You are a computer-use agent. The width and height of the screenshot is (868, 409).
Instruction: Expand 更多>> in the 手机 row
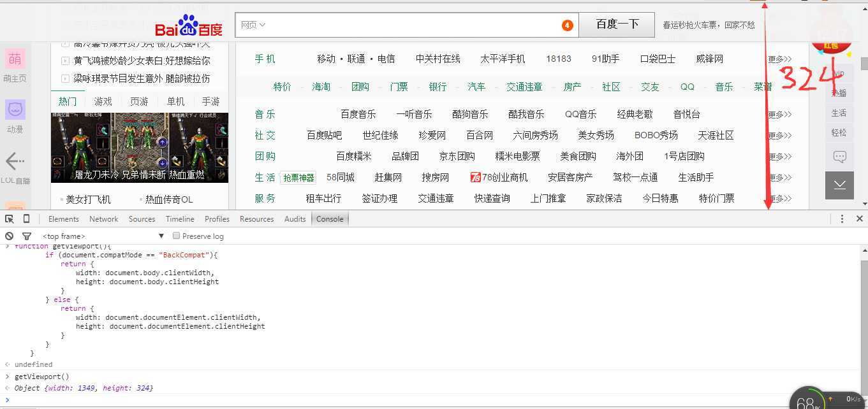click(780, 59)
